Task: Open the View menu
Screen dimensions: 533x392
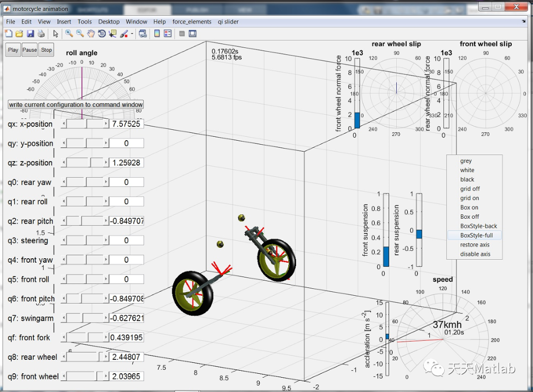Action: 44,22
